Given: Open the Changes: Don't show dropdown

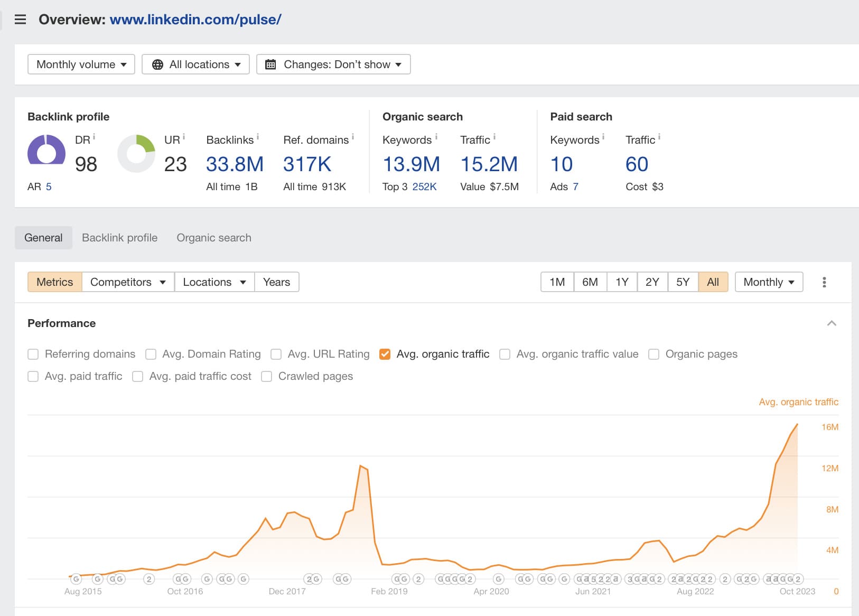Looking at the screenshot, I should coord(333,64).
